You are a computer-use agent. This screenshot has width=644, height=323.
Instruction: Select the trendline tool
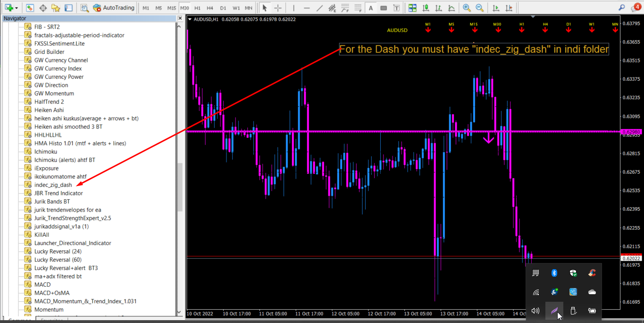[x=319, y=8]
